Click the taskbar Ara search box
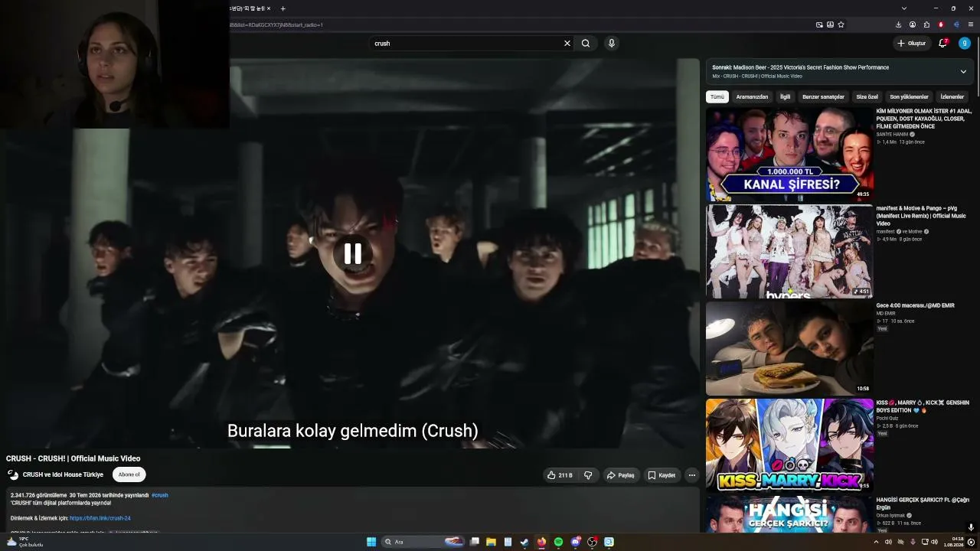The width and height of the screenshot is (980, 551). tap(423, 542)
